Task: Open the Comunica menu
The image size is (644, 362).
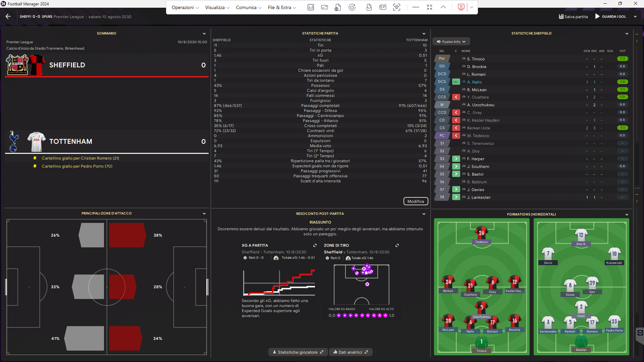Action: click(249, 7)
